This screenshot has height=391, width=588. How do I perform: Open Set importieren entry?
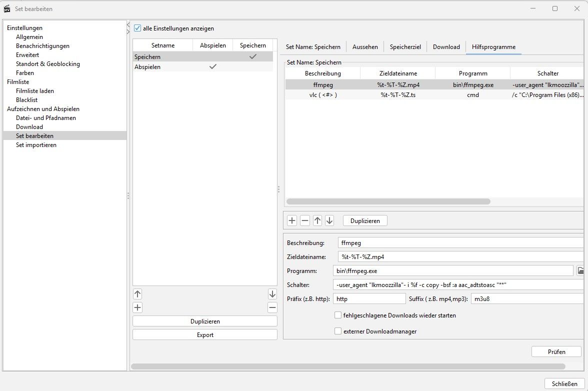pos(36,144)
